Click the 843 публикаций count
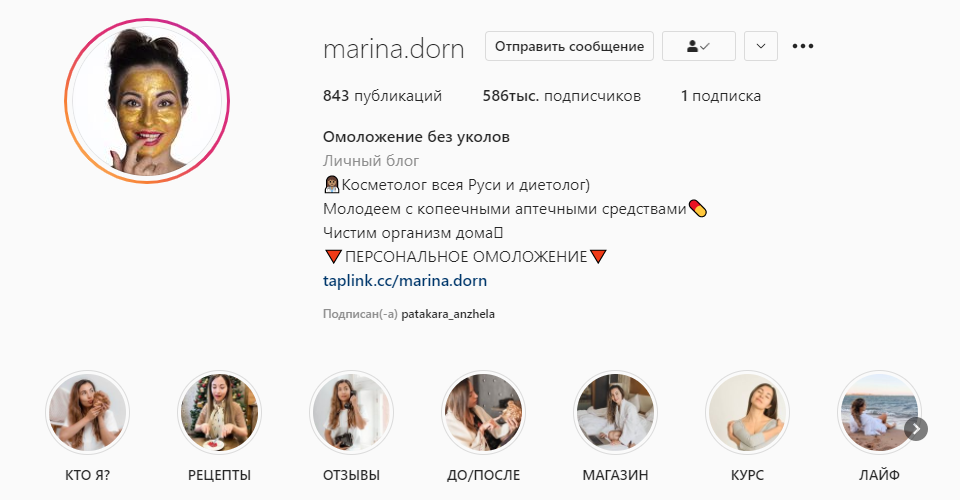 point(382,96)
